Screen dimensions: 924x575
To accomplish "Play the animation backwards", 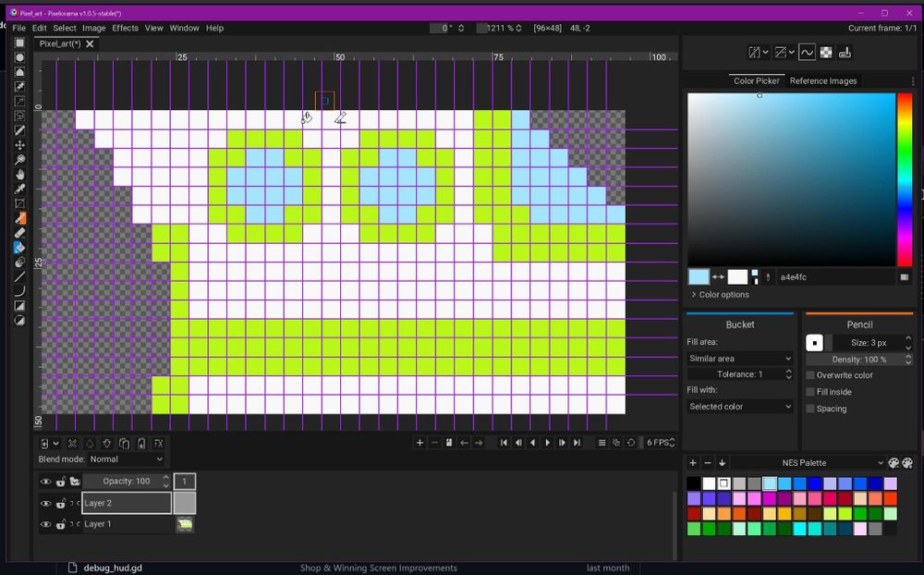I will pyautogui.click(x=533, y=442).
